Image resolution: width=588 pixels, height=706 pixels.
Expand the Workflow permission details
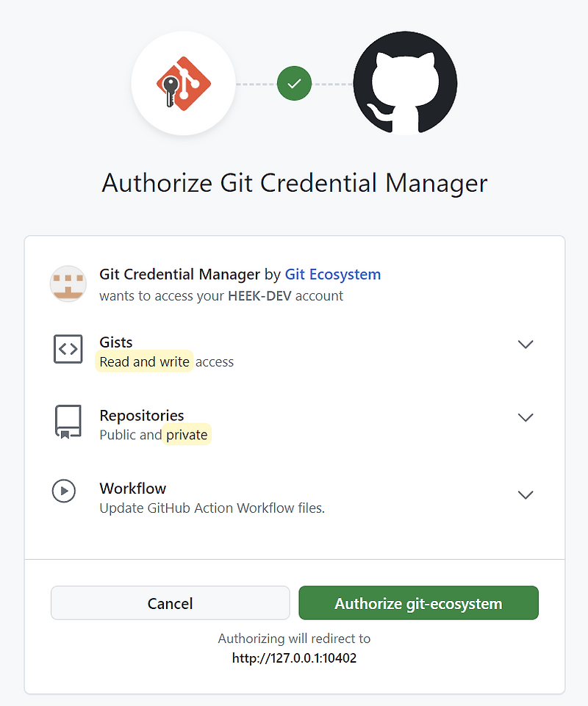526,494
